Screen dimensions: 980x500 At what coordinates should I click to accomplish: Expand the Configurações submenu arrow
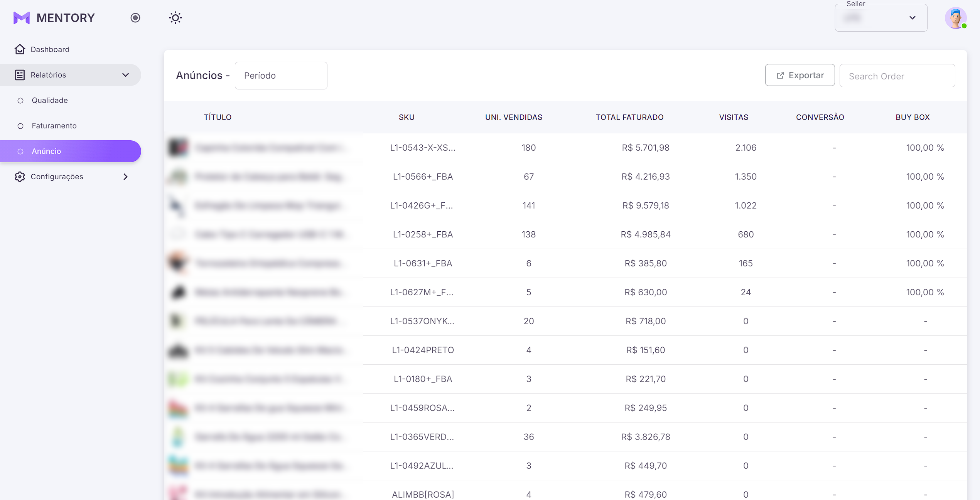[125, 177]
